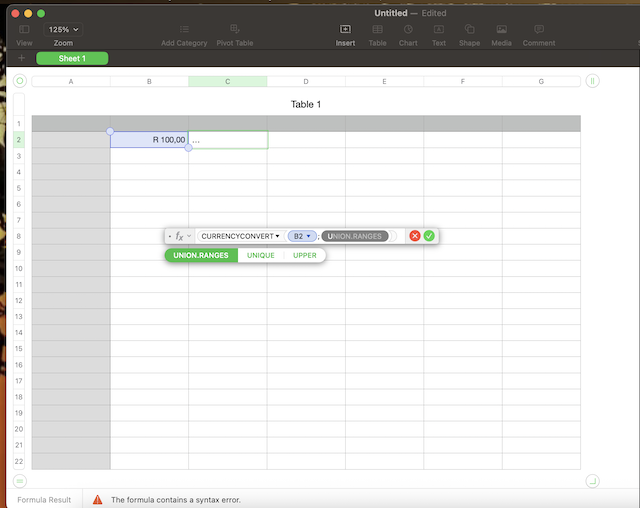Click the Formula Result label
This screenshot has height=508, width=640.
click(x=44, y=500)
